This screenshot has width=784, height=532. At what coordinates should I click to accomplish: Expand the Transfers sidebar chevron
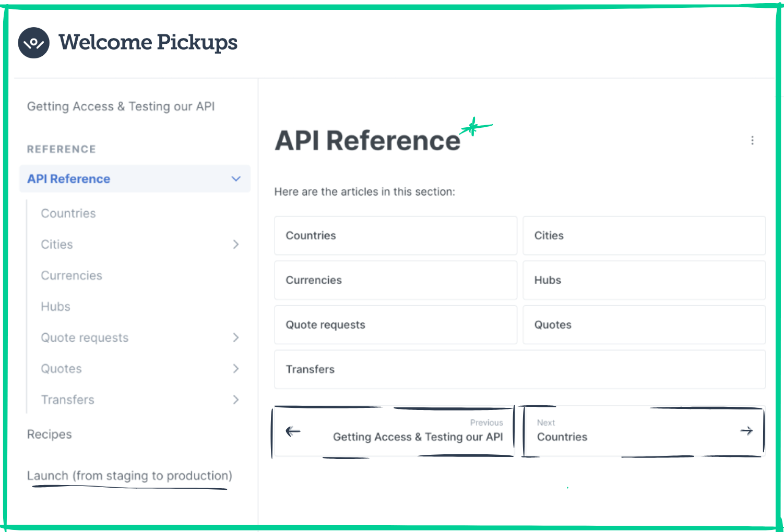pos(236,400)
